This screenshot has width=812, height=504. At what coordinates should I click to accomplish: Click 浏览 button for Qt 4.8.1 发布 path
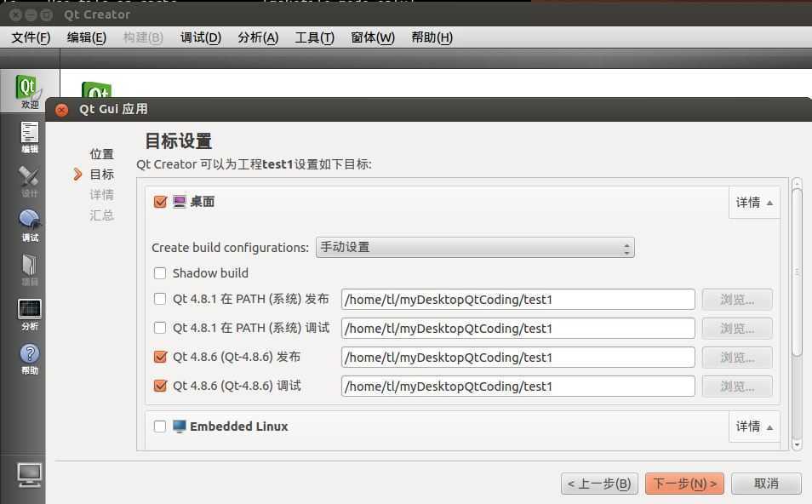click(737, 300)
